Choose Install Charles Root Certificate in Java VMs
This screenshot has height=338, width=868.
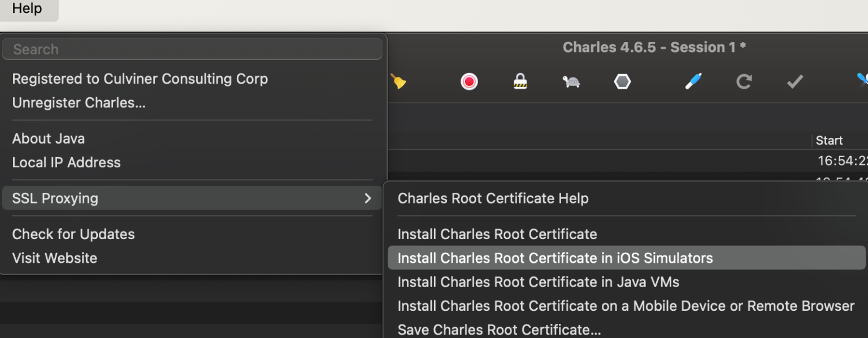pos(538,282)
